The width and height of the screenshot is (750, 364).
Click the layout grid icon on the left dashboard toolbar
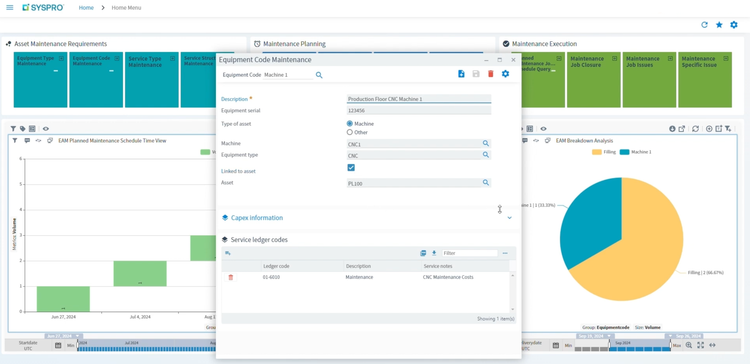click(32, 129)
